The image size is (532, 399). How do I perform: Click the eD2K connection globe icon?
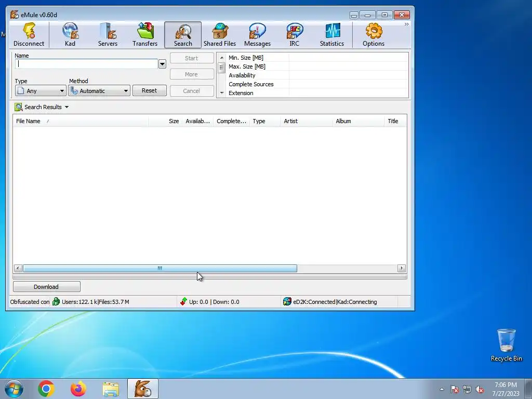pos(287,302)
